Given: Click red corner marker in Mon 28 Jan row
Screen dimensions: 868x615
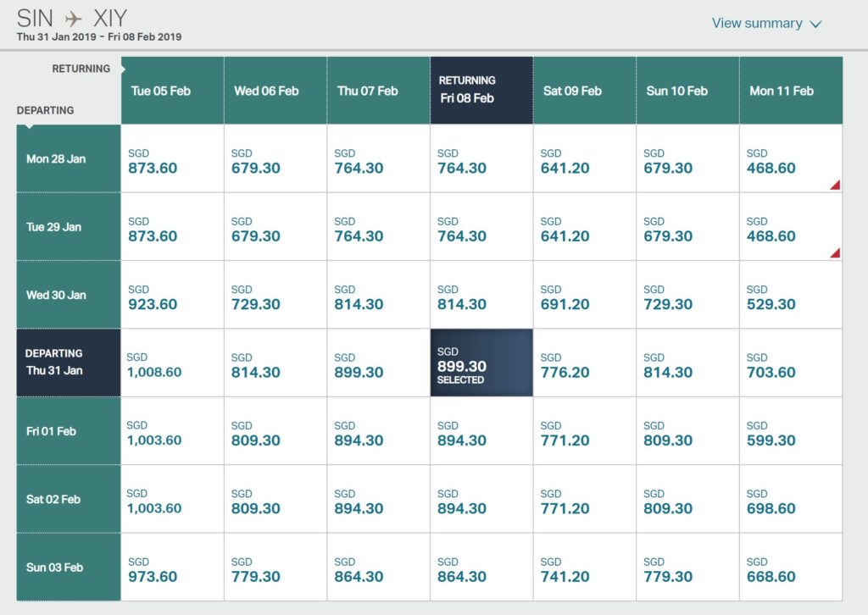Looking at the screenshot, I should 836,186.
